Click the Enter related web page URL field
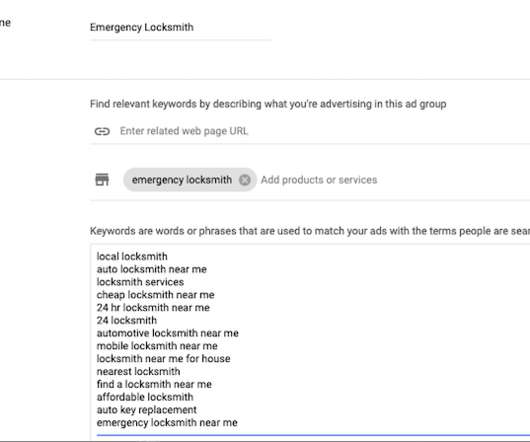This screenshot has width=530, height=442. (324, 131)
